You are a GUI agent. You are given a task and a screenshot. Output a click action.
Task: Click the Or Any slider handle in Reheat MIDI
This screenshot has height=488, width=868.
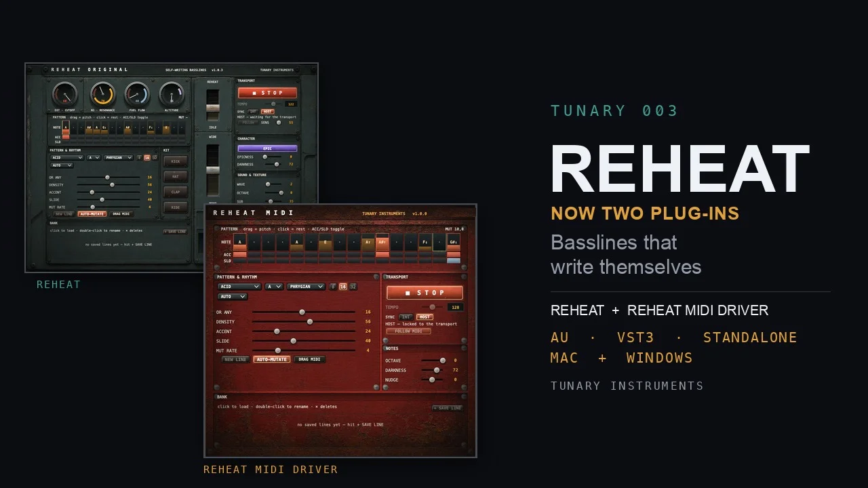click(302, 312)
